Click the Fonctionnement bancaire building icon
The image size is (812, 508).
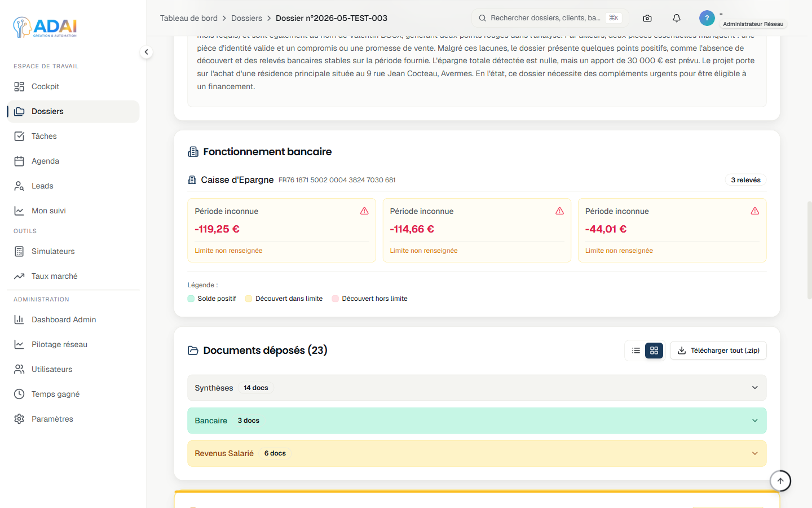coord(193,152)
